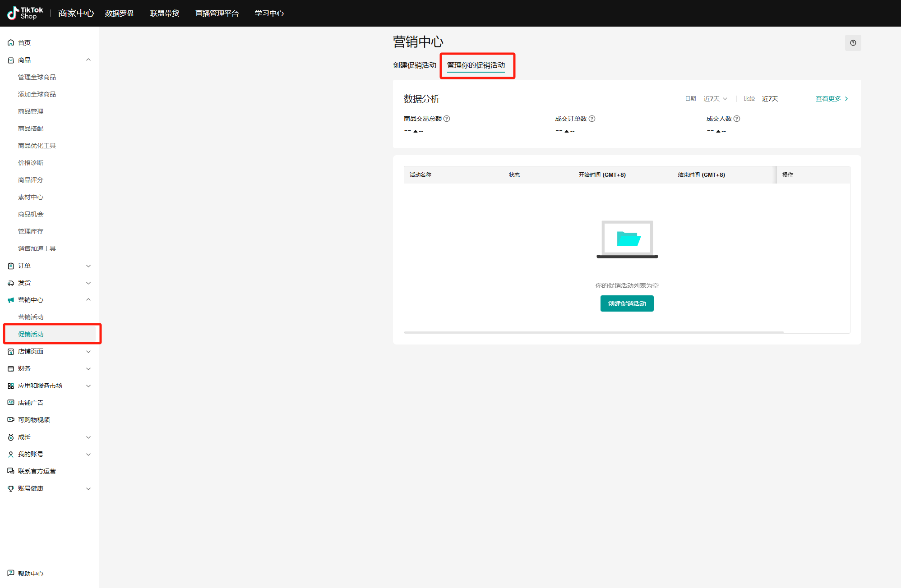This screenshot has height=588, width=901.
Task: Switch to 创建促销活动 tab
Action: [x=414, y=65]
